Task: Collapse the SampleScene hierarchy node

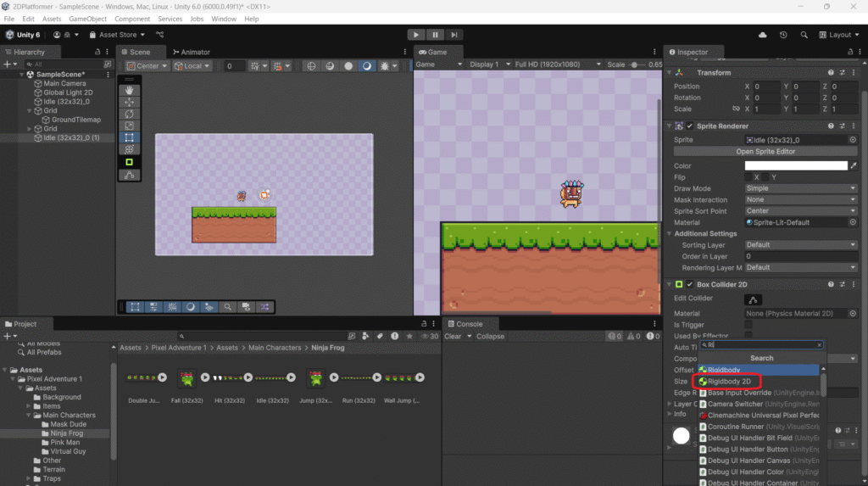Action: 21,75
